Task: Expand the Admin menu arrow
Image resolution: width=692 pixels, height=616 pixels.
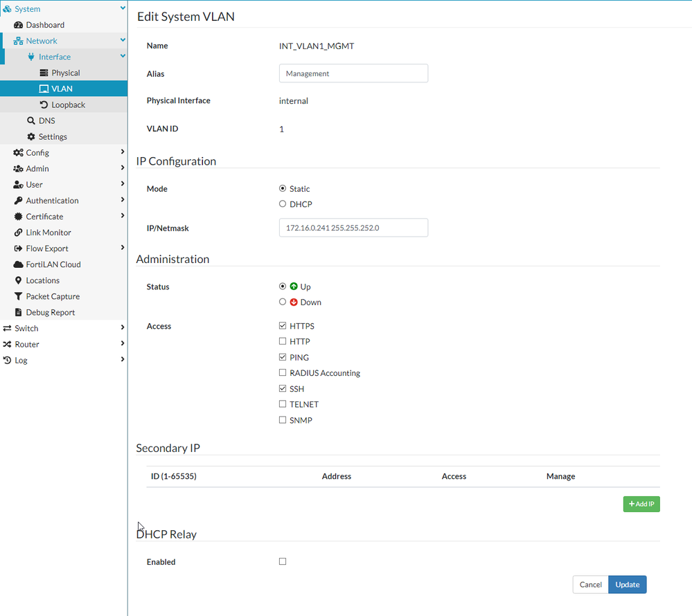Action: (x=123, y=167)
